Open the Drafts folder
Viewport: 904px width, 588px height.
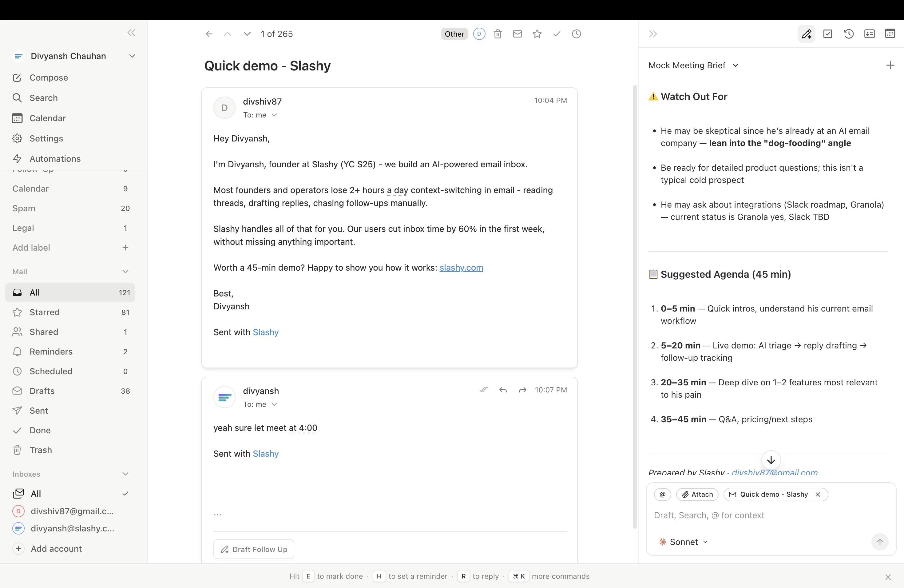pos(70,391)
